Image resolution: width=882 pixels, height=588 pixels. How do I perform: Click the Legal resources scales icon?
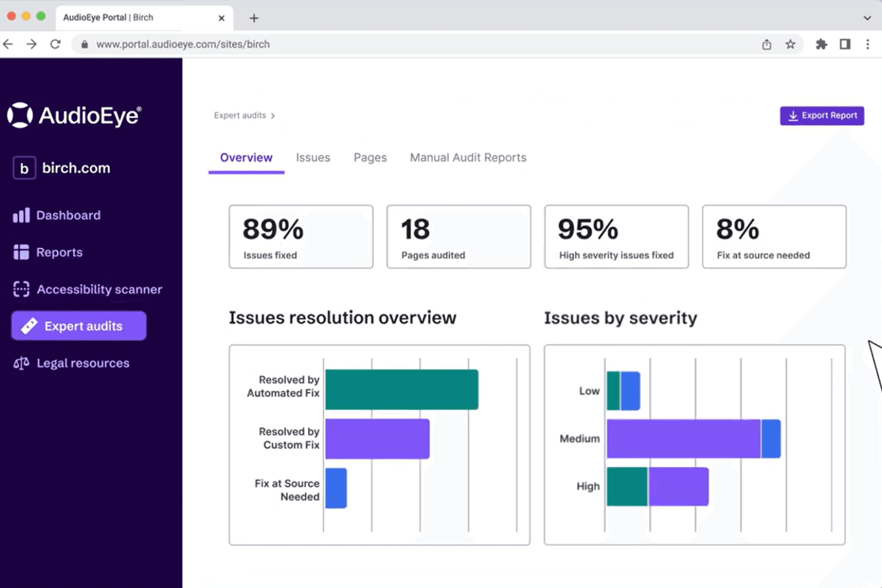(x=21, y=363)
